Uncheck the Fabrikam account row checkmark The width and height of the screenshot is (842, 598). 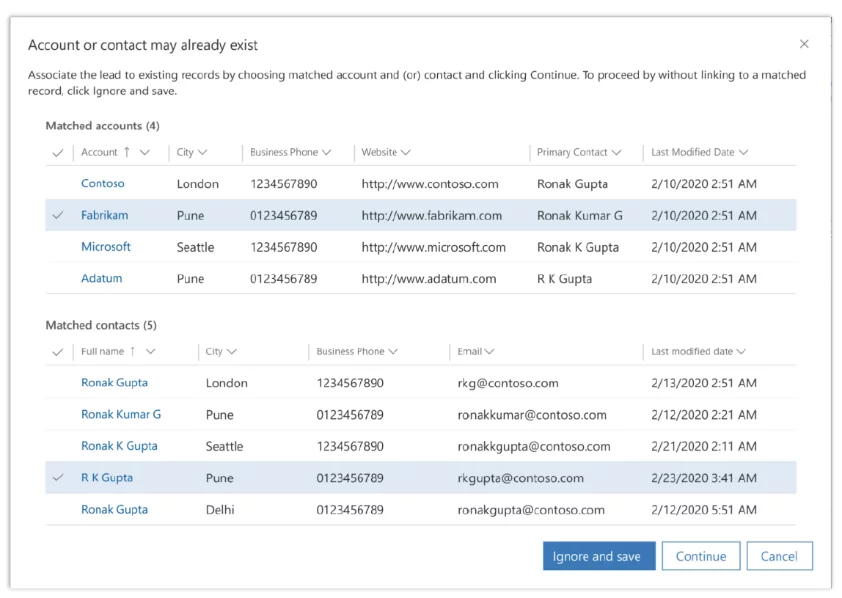tap(58, 215)
